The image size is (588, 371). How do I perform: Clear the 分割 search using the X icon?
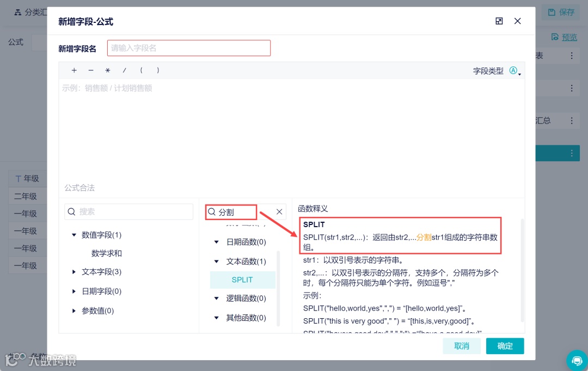(279, 211)
